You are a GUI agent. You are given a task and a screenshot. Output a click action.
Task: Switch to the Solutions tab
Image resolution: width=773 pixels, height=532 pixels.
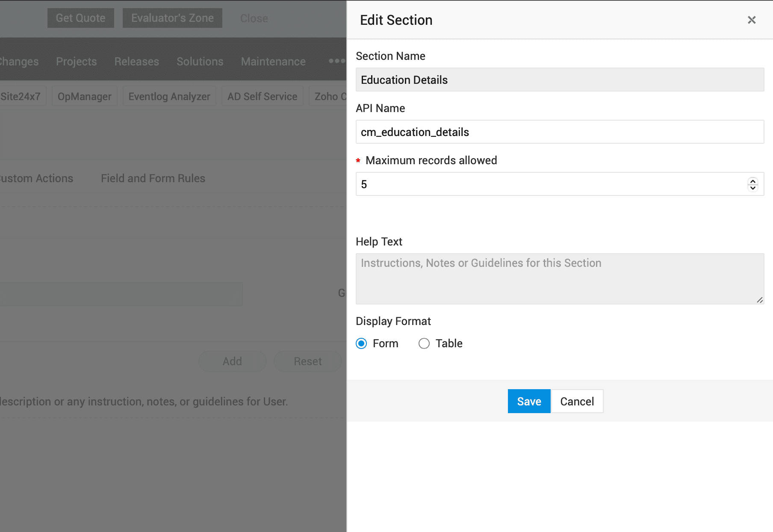200,62
